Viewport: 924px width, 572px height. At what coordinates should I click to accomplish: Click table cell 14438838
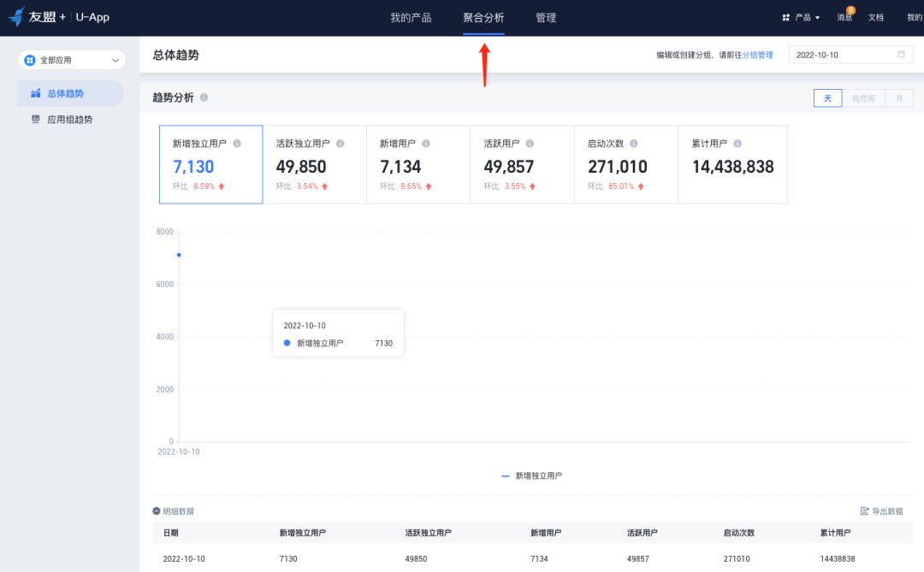point(838,558)
